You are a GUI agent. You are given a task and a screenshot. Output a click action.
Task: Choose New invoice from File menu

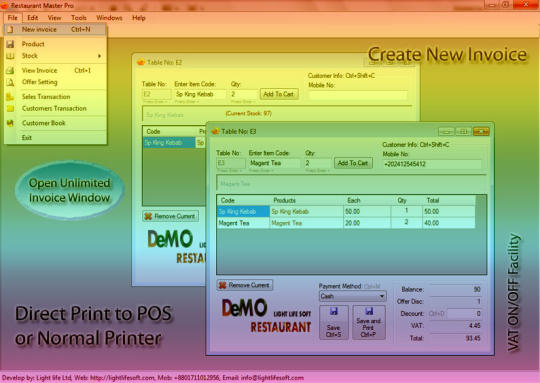click(55, 30)
